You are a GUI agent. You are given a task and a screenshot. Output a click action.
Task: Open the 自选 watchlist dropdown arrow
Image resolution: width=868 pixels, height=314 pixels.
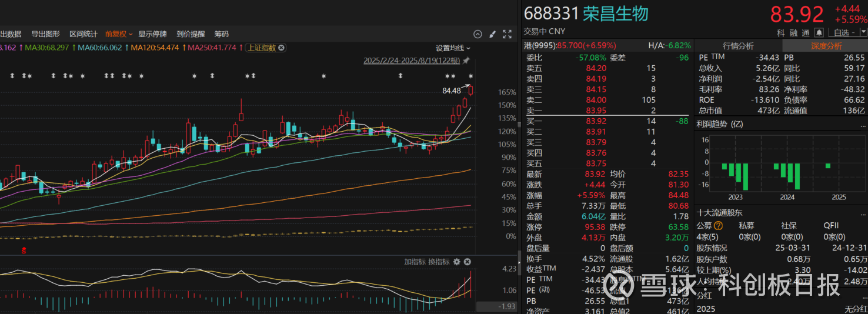pyautogui.click(x=863, y=33)
